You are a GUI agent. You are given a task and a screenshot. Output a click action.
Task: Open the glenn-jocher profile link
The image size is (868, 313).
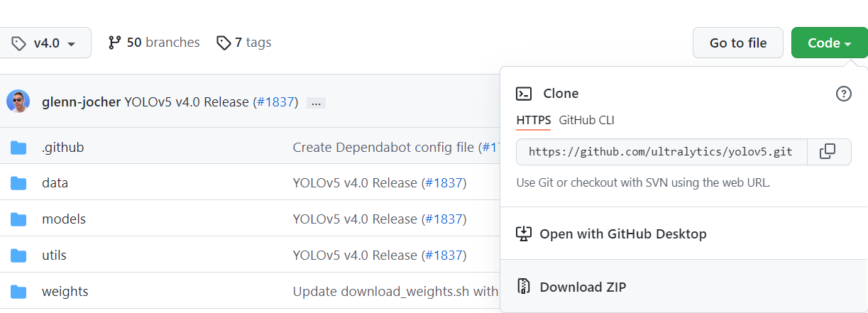click(81, 101)
